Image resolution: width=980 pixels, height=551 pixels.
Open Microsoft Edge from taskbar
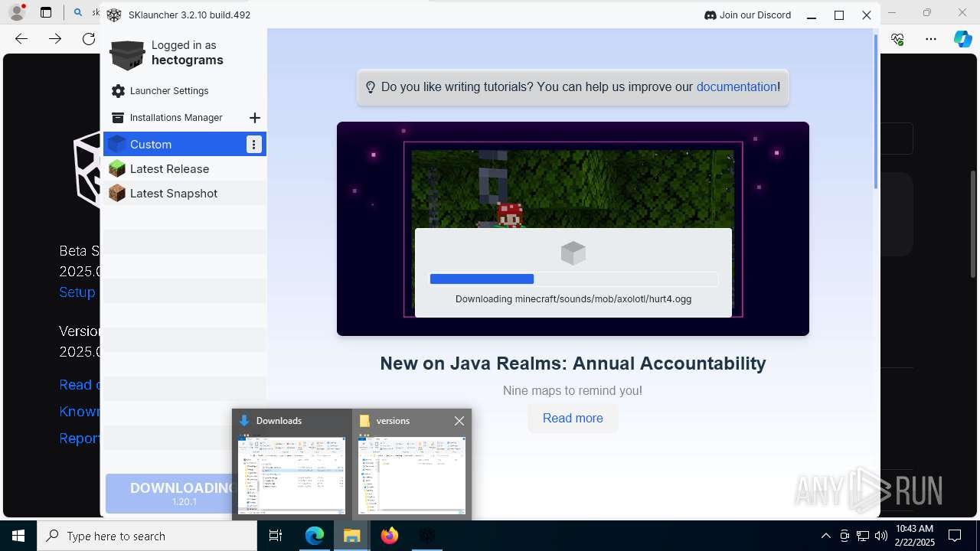click(315, 536)
